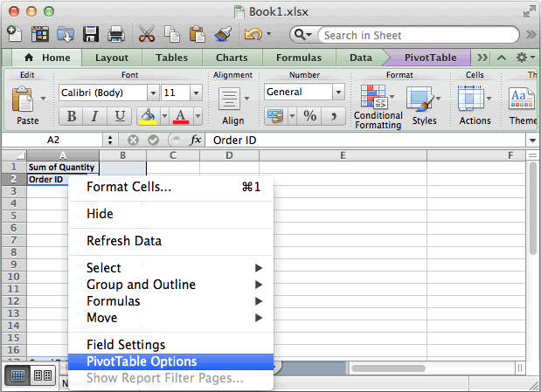The width and height of the screenshot is (541, 392).
Task: Apply percent style format
Action: point(309,116)
